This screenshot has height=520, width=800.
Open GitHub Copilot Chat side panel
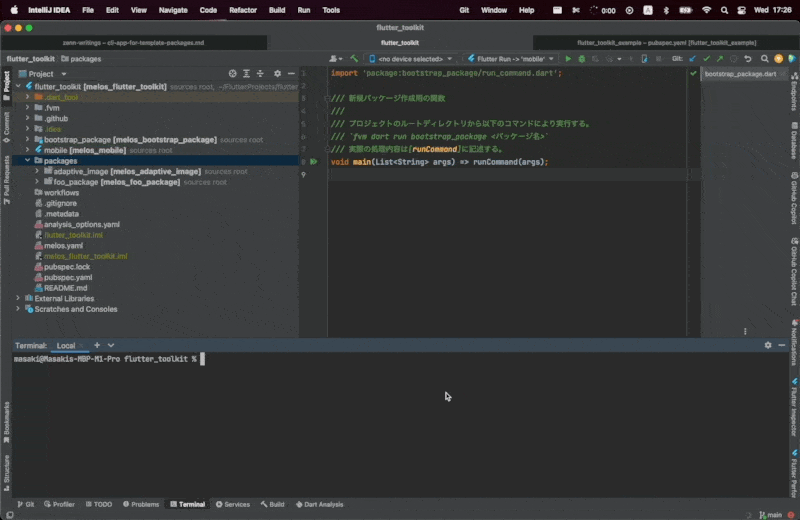point(794,272)
